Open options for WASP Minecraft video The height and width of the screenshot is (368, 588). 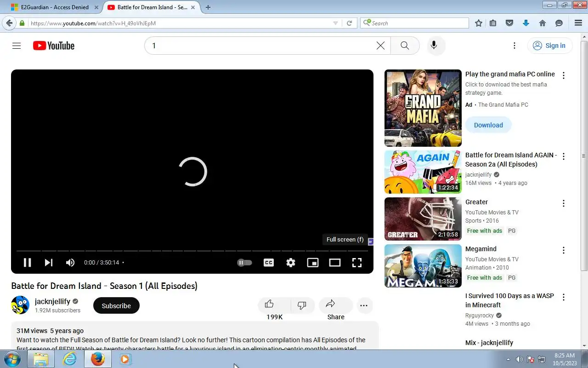564,297
